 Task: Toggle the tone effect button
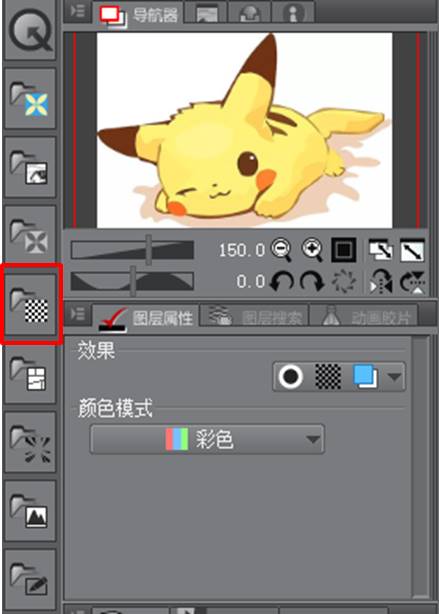pyautogui.click(x=328, y=376)
